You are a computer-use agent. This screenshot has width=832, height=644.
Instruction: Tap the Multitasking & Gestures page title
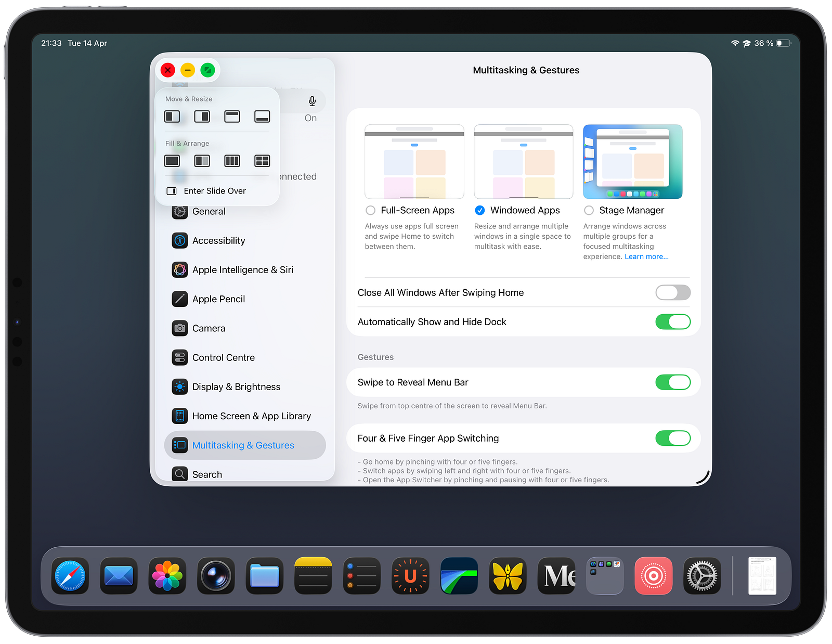526,70
